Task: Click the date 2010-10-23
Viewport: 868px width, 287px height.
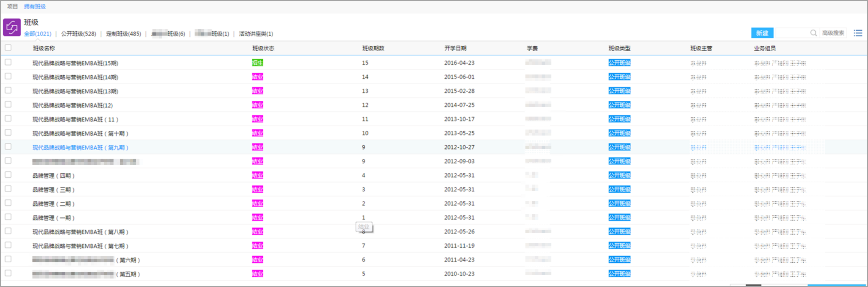Action: pyautogui.click(x=459, y=274)
